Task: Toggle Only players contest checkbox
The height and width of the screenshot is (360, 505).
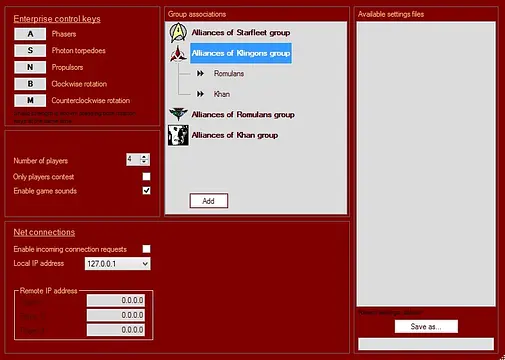Action: point(146,176)
